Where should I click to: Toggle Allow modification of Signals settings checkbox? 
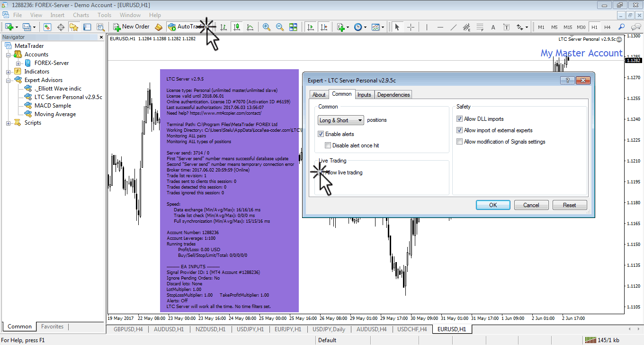pos(459,142)
